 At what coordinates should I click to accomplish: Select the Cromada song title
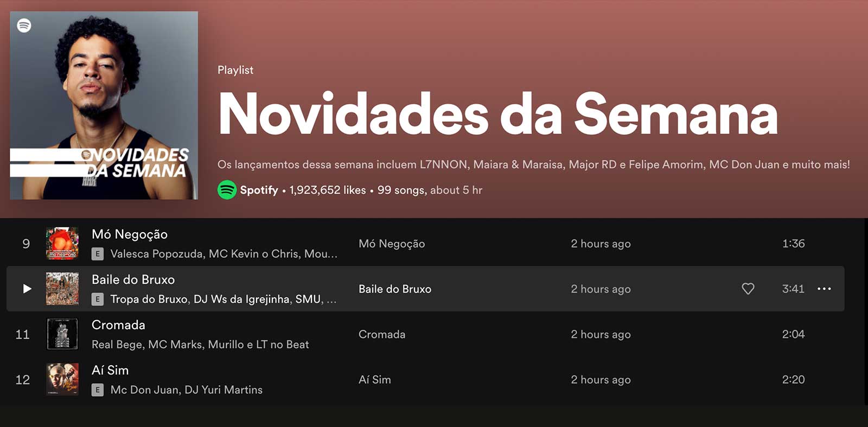118,325
